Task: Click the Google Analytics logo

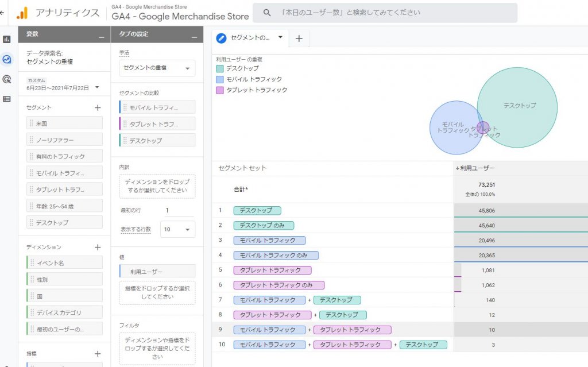Action: (22, 13)
